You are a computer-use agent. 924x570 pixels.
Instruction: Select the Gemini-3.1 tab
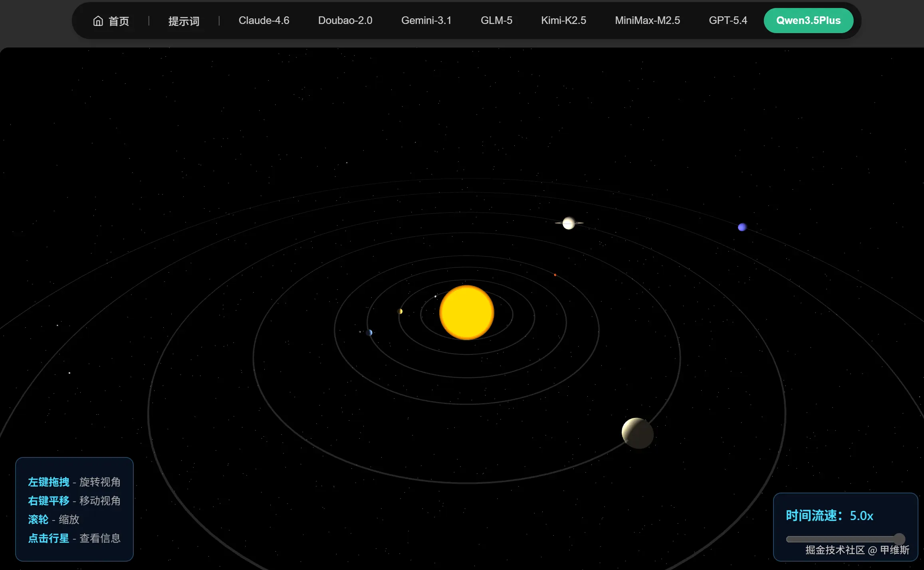pyautogui.click(x=426, y=20)
